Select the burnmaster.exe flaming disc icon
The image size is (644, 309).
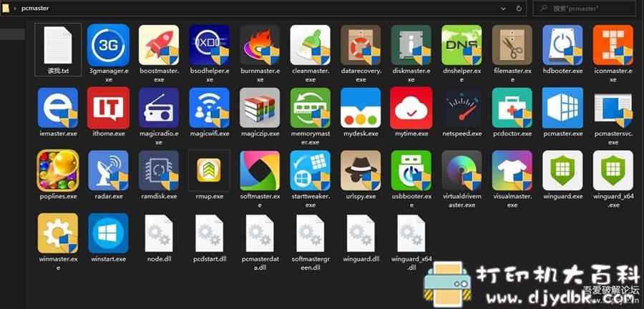click(260, 45)
